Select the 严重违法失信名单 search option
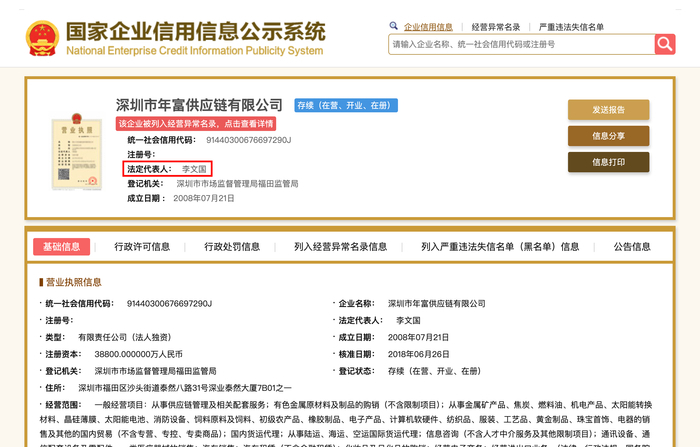Screen dimensions: 700x447 click(x=573, y=26)
